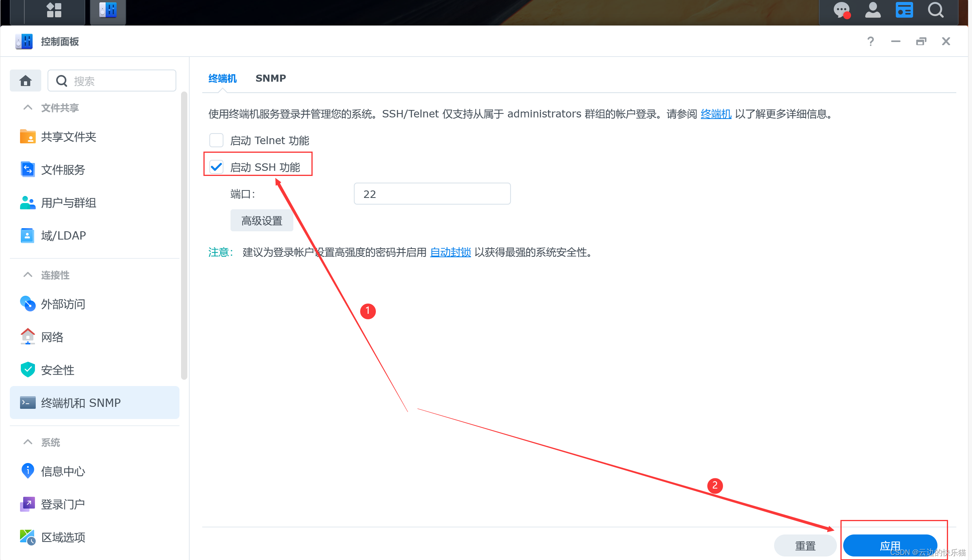Viewport: 972px width, 560px height.
Task: Click the top-right search magnifier icon
Action: [x=936, y=10]
